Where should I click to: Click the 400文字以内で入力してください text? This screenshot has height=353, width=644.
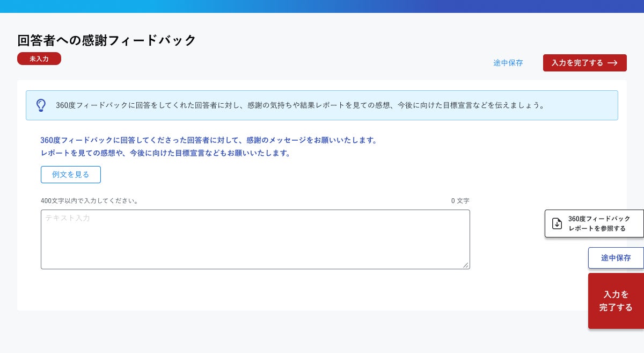(x=90, y=201)
